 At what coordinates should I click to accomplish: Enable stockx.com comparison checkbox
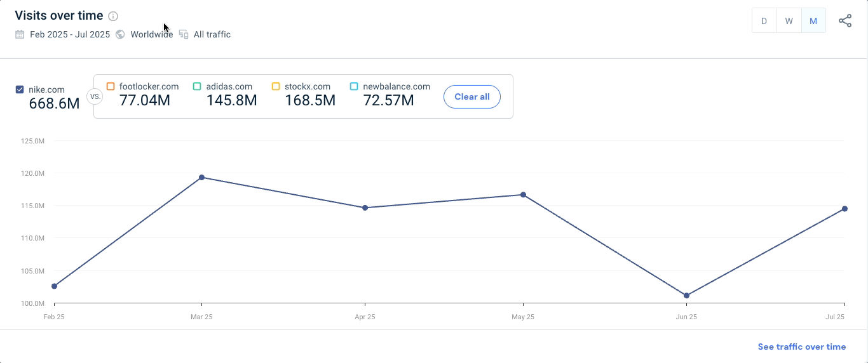276,86
